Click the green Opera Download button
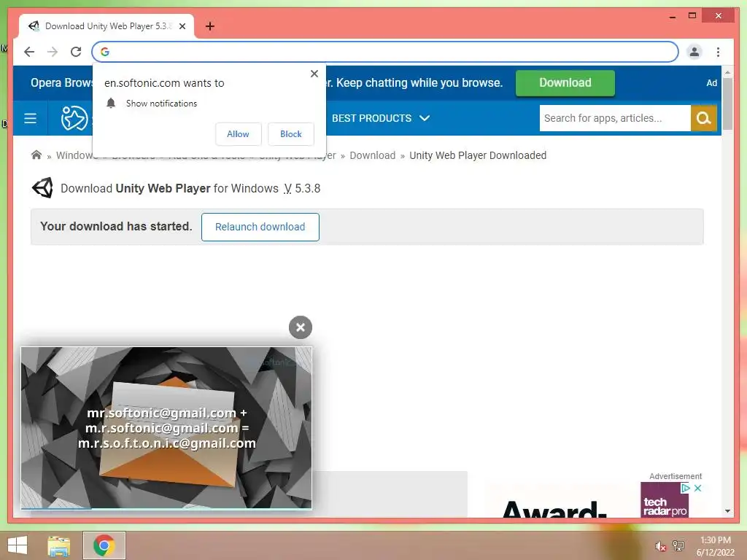747x560 pixels. pyautogui.click(x=565, y=83)
